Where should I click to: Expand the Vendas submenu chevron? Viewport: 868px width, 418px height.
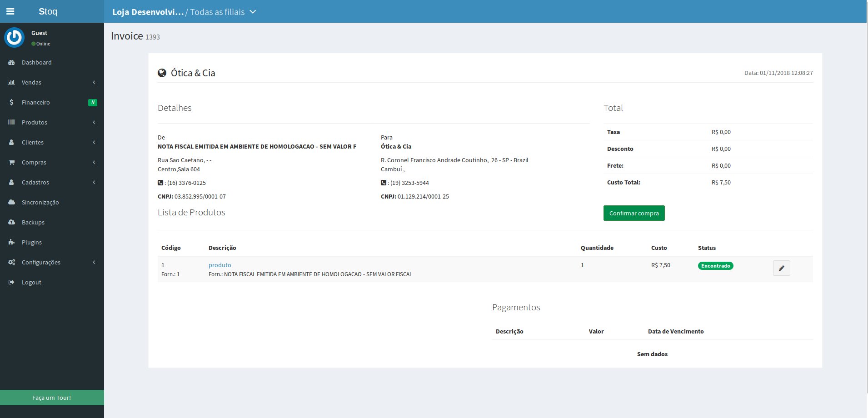[x=94, y=82]
